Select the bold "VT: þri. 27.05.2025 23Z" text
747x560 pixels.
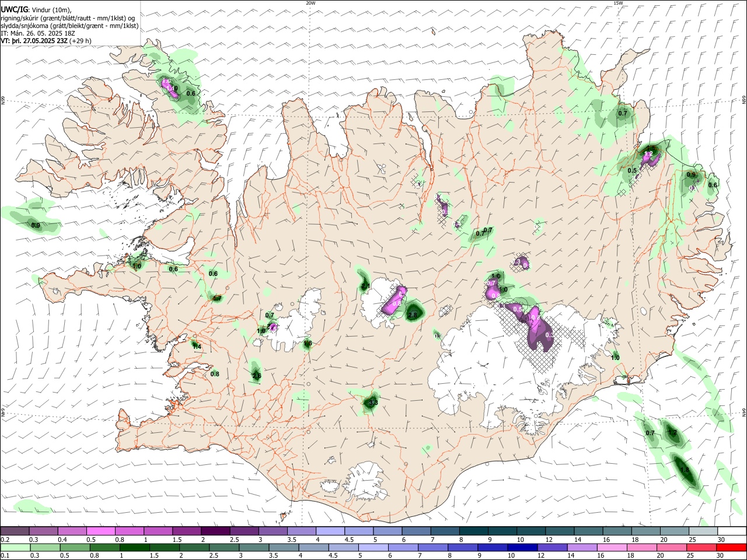34,41
